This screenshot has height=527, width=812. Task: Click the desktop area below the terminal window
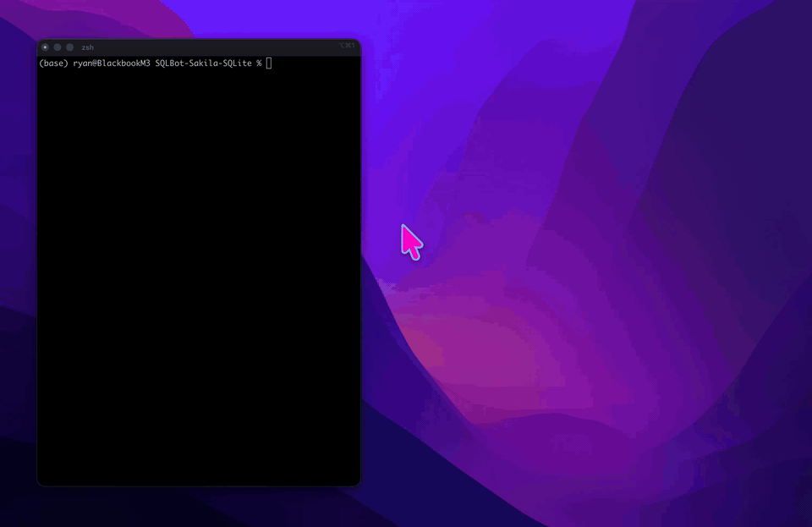(x=199, y=508)
